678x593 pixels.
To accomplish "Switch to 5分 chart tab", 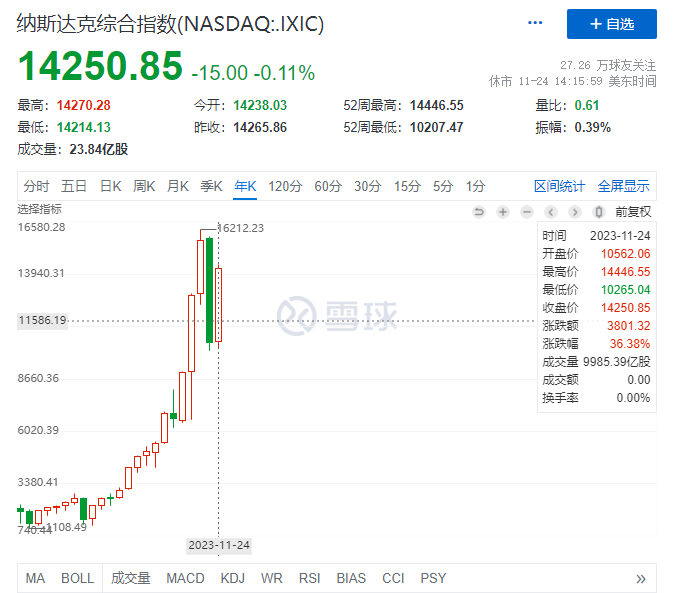I will [x=443, y=186].
